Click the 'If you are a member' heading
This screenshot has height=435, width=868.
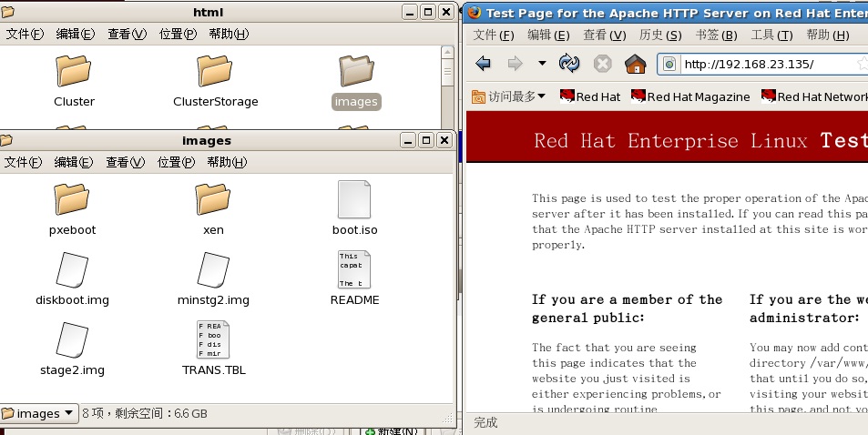[628, 309]
